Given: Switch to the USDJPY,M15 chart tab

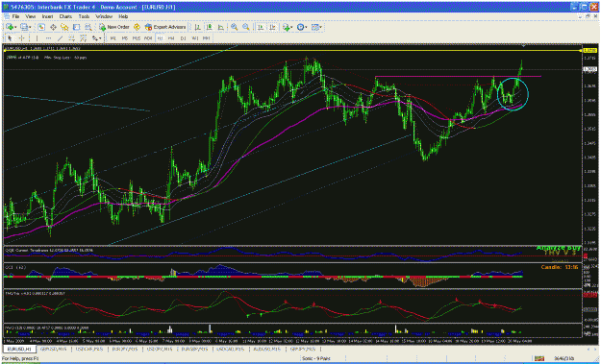Looking at the screenshot, I should (159, 349).
